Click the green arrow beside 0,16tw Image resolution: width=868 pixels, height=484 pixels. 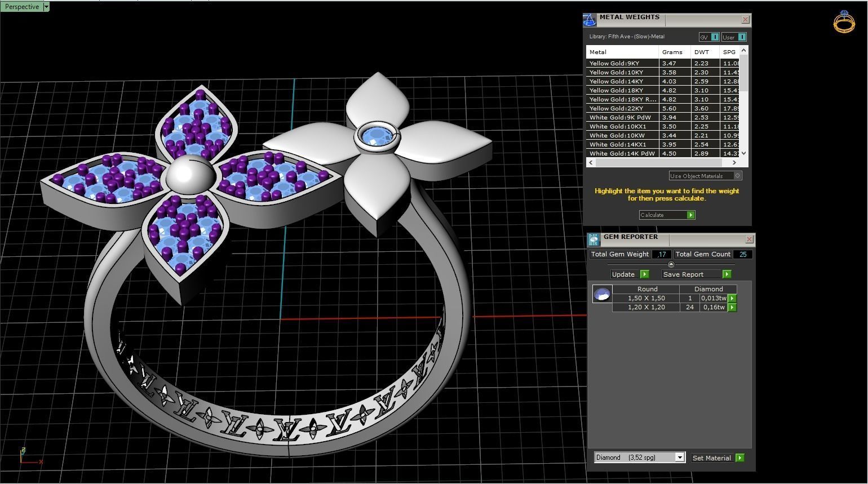732,307
